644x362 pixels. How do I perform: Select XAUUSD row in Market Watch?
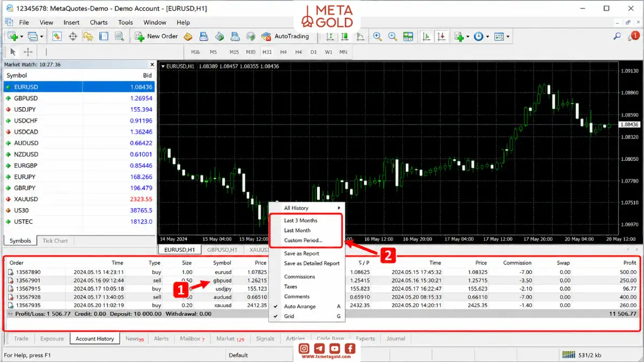point(79,199)
